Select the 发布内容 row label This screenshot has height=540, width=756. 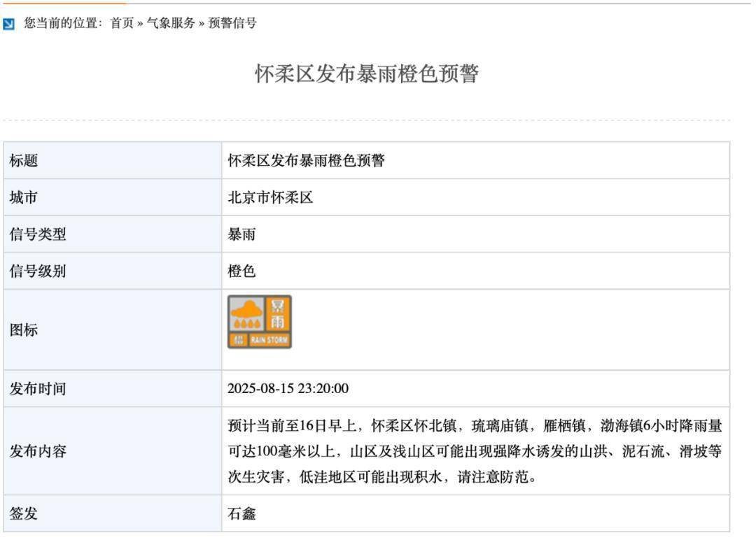click(38, 451)
